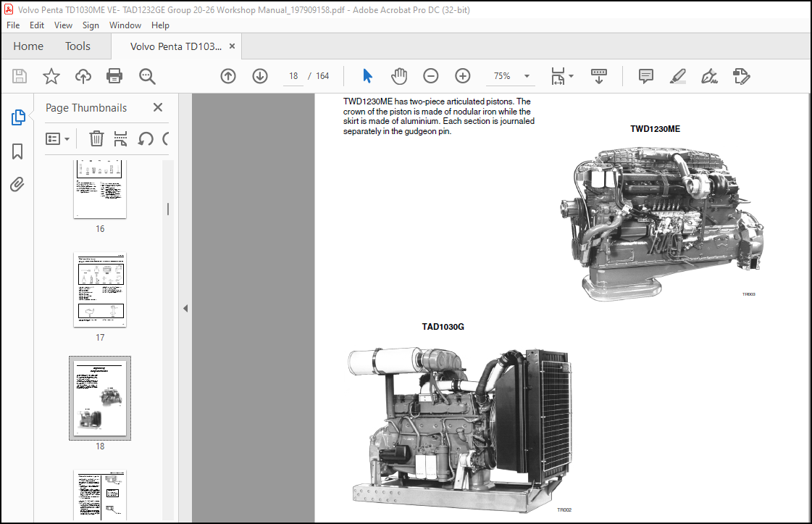Zoom in with plus button
The height and width of the screenshot is (524, 812).
(x=462, y=76)
